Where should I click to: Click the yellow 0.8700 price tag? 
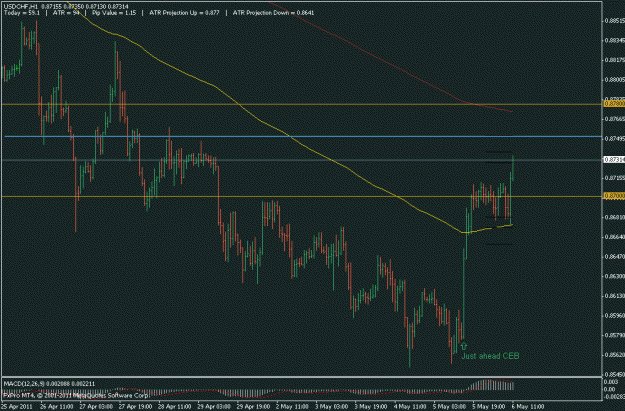pos(614,196)
